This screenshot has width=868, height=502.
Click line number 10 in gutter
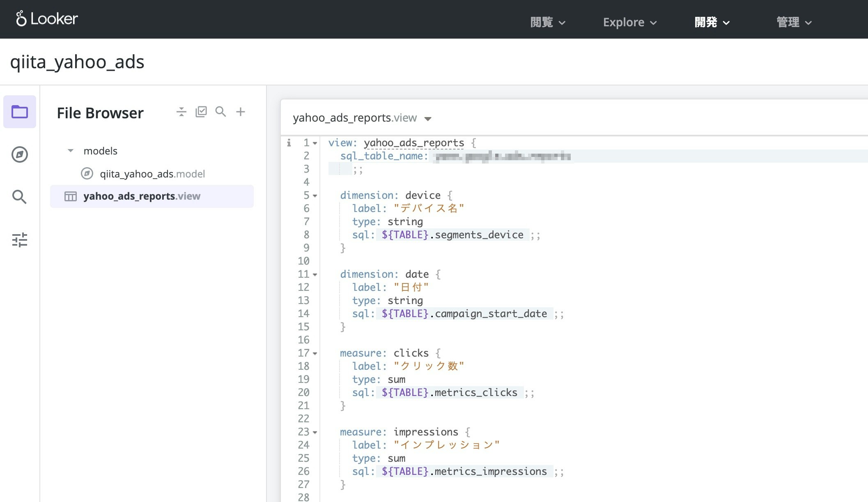(x=303, y=261)
